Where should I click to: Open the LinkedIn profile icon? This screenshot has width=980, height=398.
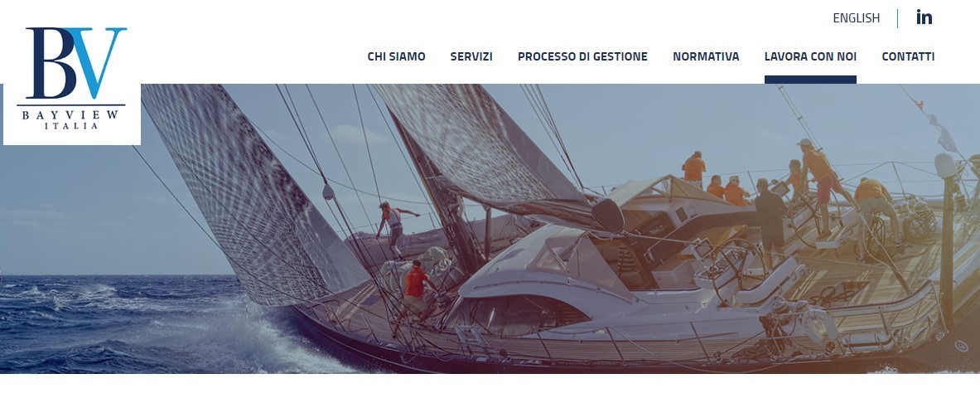pos(924,17)
